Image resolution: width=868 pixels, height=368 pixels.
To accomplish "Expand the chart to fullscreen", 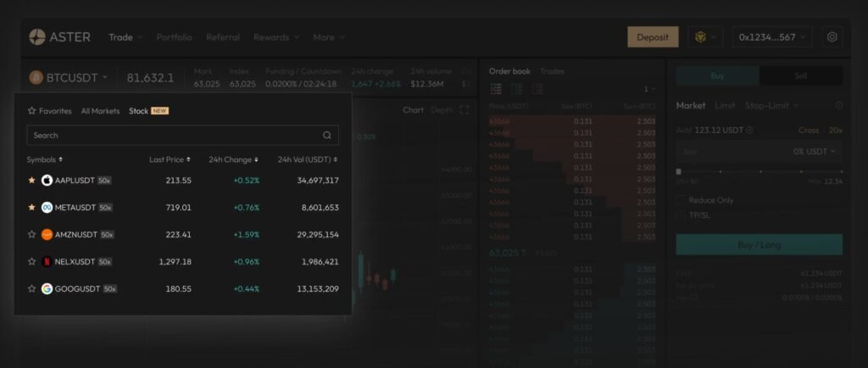I will point(464,110).
